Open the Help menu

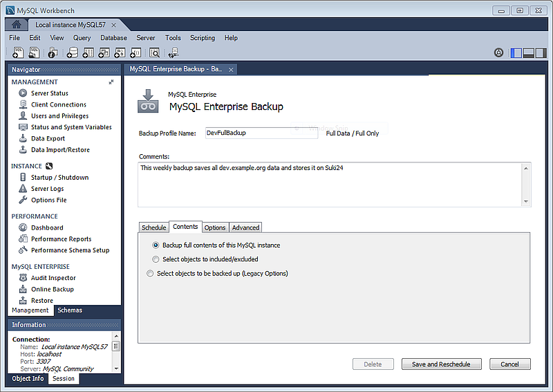231,38
